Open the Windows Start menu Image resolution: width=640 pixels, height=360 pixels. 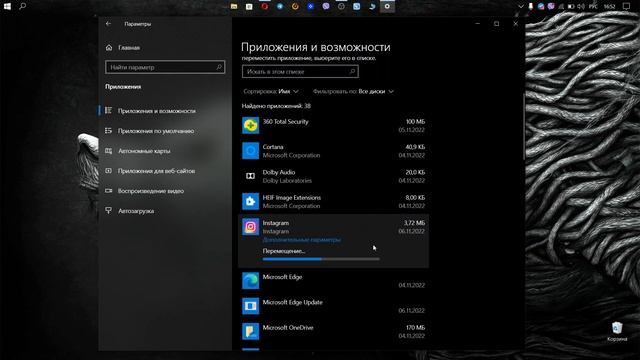[x=7, y=6]
